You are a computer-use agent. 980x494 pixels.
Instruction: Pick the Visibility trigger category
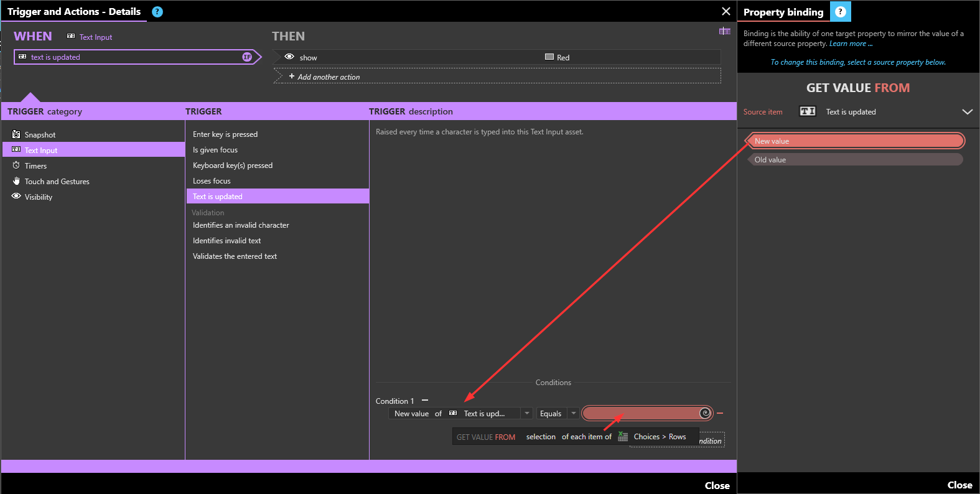pos(38,197)
